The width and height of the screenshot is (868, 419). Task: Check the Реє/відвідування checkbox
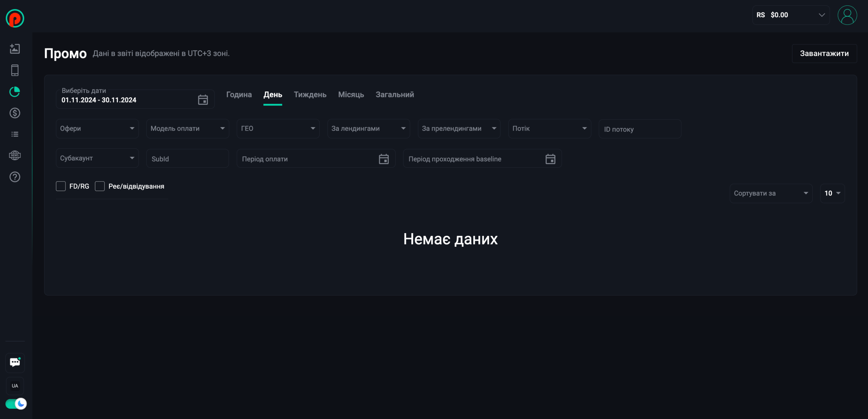click(100, 186)
